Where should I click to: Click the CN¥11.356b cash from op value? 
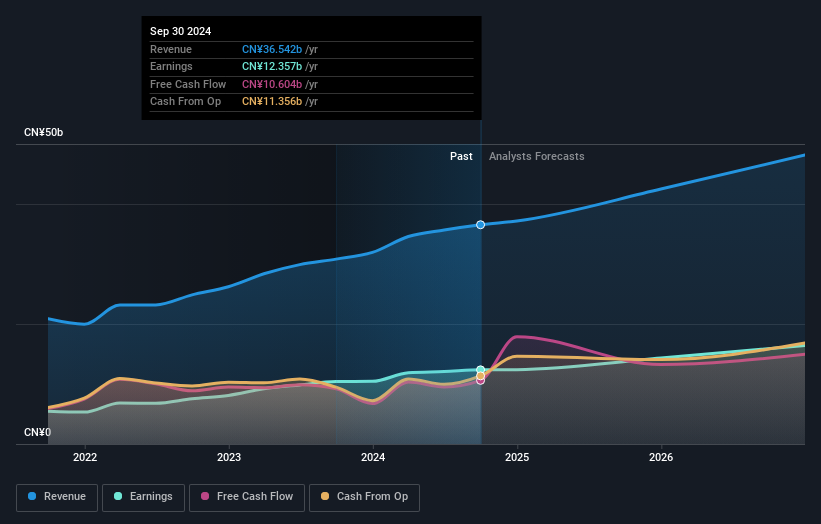(272, 102)
